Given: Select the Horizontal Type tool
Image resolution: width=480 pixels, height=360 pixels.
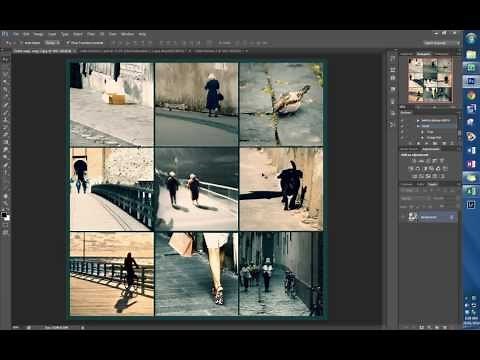Looking at the screenshot, I should [6, 172].
